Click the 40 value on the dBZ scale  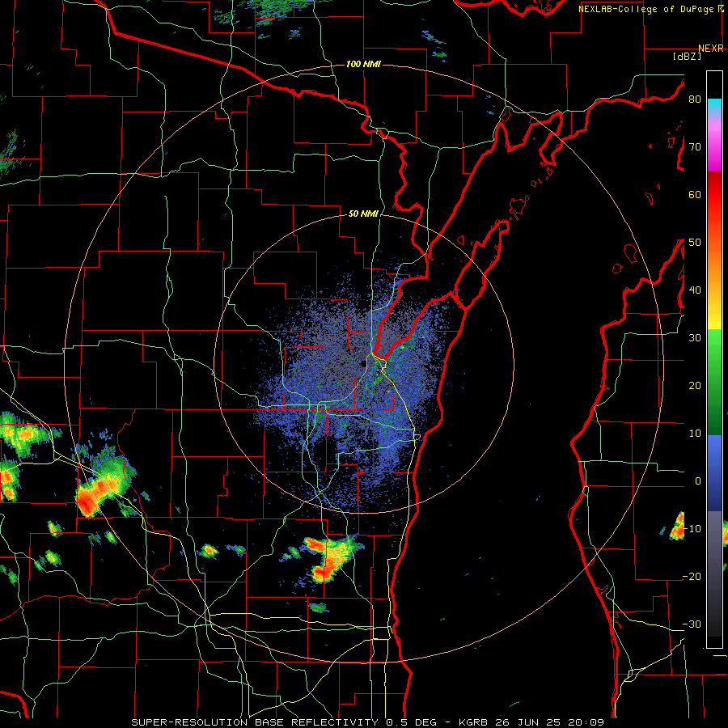tap(695, 290)
